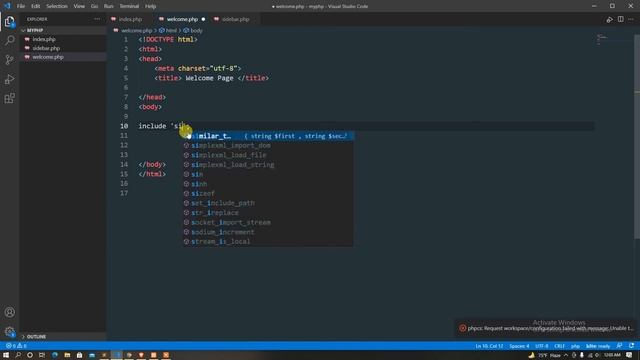Open Windows taskbar search
Image resolution: width=640 pixels, height=360 pixels.
point(18,355)
